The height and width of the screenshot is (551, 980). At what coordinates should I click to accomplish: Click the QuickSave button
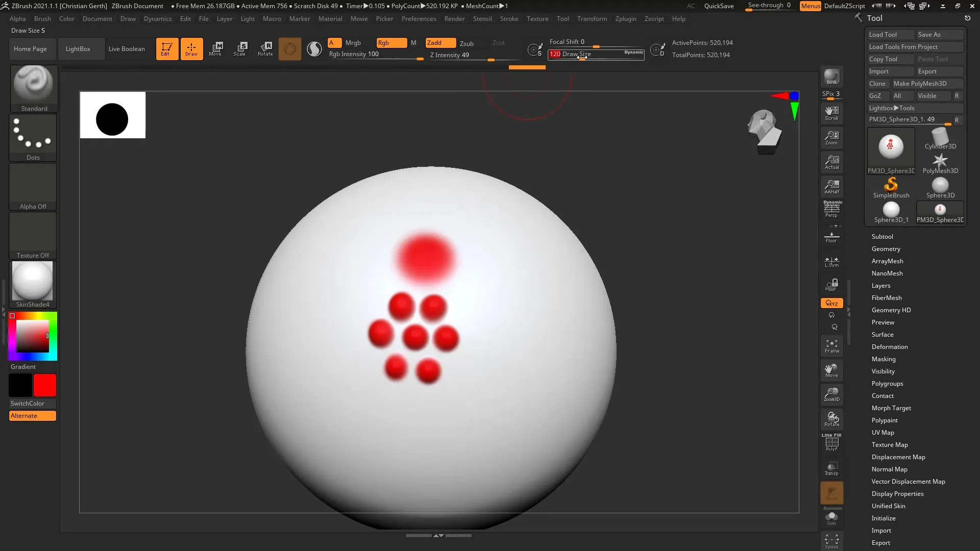[719, 6]
